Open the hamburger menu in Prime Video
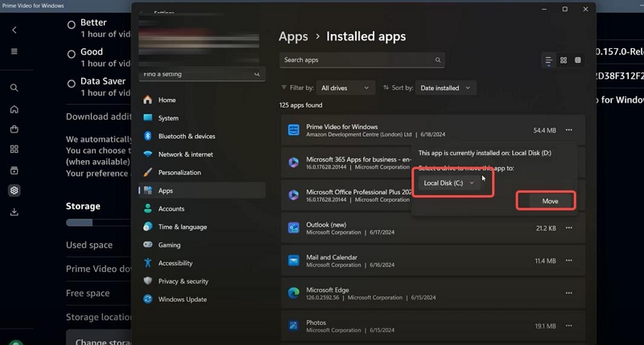 click(14, 51)
